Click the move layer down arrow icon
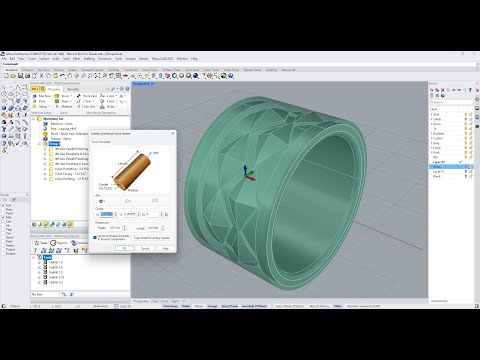The height and width of the screenshot is (360, 480). coord(459,90)
